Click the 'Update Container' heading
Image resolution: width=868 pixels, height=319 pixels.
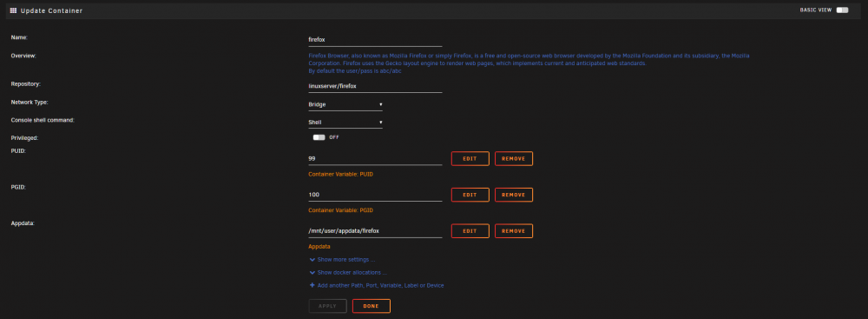[x=51, y=10]
